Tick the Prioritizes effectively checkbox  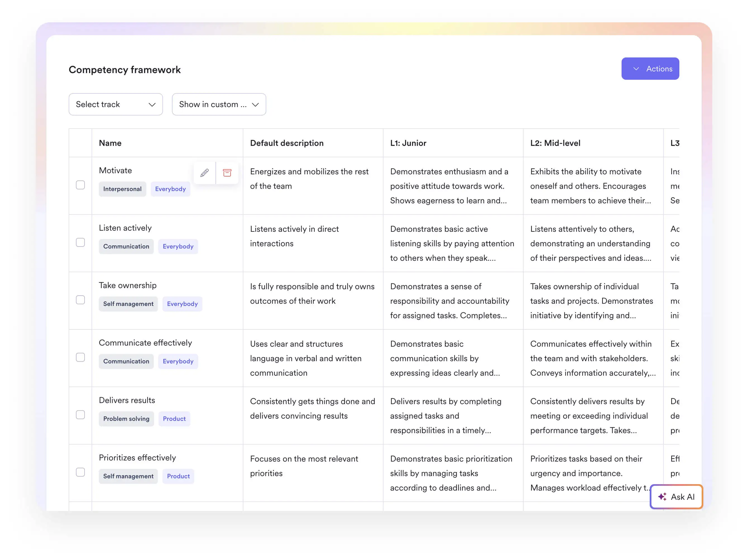(80, 472)
